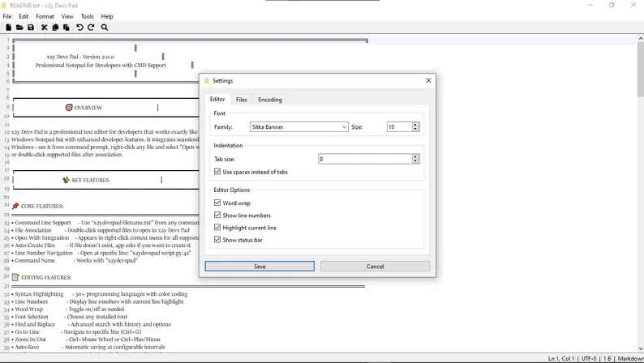This screenshot has width=644, height=363.
Task: Decrease Tab size with down arrow
Action: pos(415,161)
